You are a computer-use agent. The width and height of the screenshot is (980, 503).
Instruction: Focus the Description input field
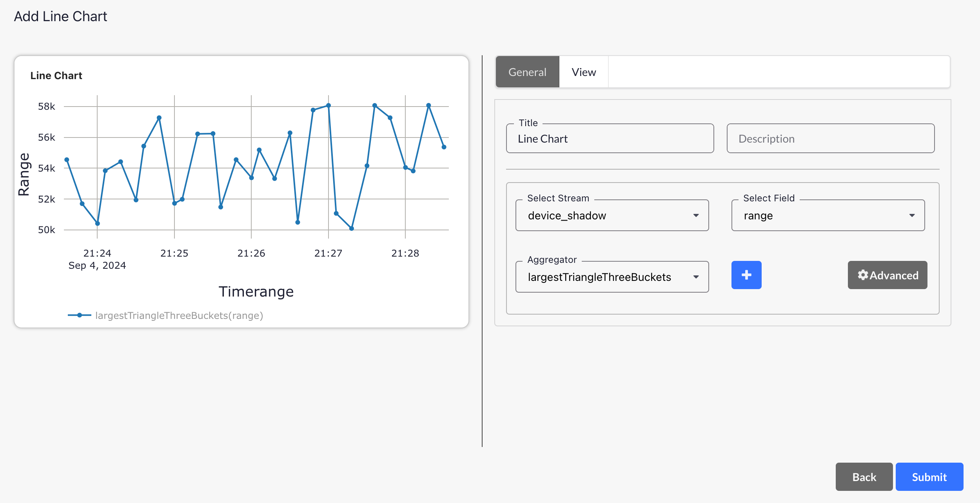[x=830, y=139]
